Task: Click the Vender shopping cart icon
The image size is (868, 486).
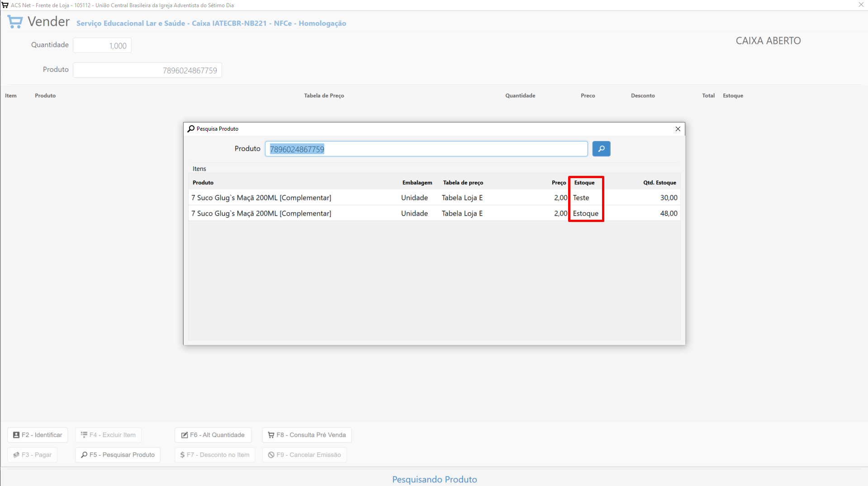Action: pos(15,22)
